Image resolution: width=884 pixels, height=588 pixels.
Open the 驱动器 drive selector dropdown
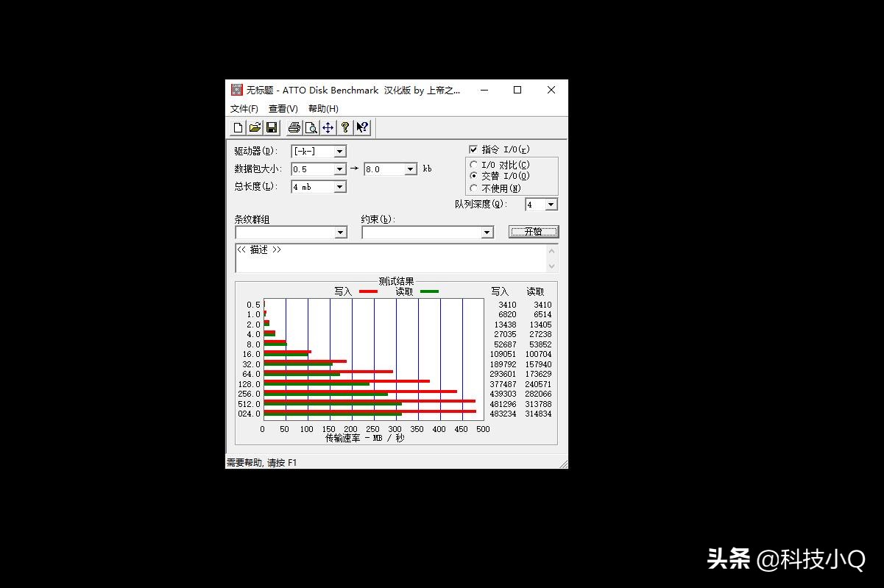pos(340,151)
